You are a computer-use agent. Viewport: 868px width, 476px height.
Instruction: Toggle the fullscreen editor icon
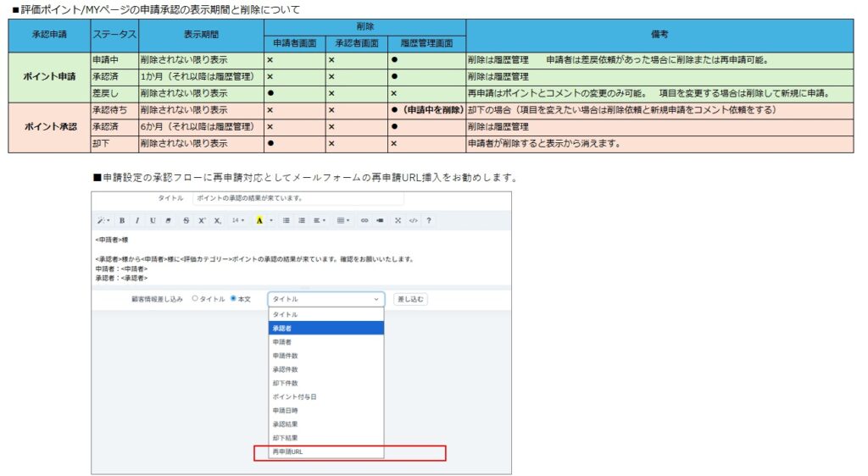click(x=398, y=220)
